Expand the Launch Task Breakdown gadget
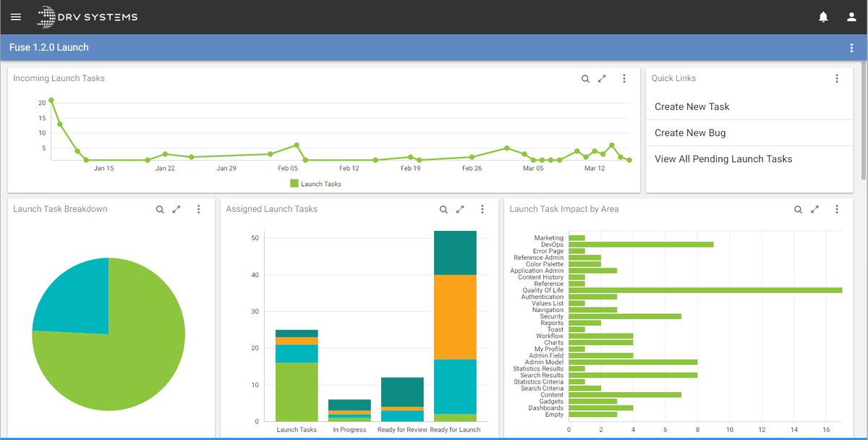The image size is (868, 440). [176, 210]
